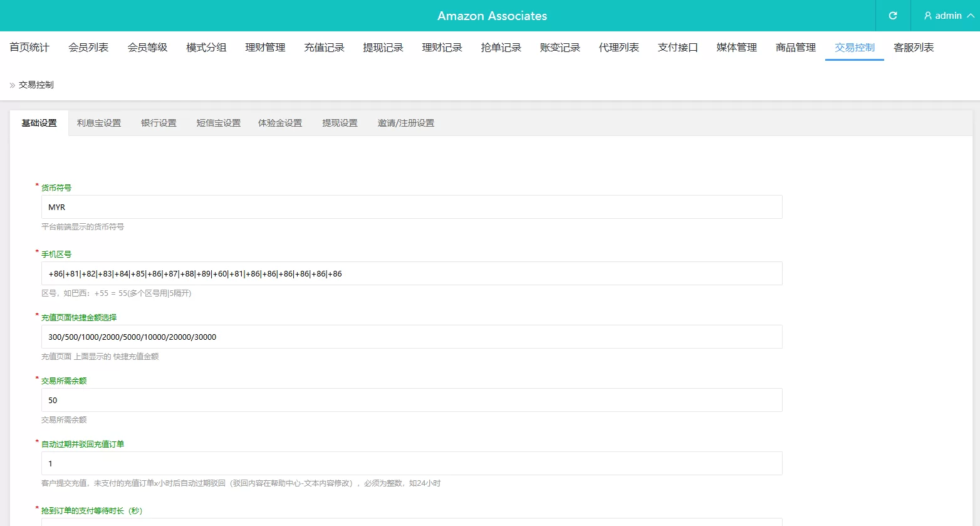Switch to the 提现设置 tab
This screenshot has height=526, width=980.
pyautogui.click(x=340, y=123)
